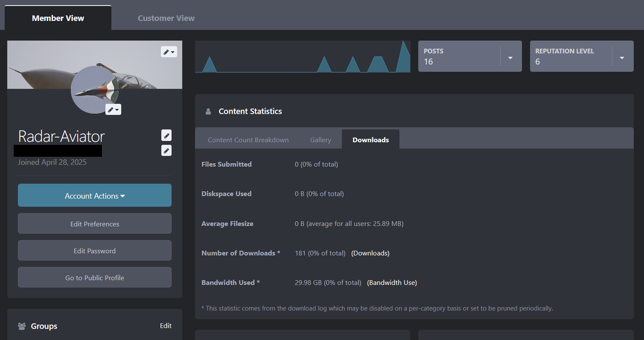Click the Content Statistics heading
The image size is (644, 340).
(x=250, y=111)
